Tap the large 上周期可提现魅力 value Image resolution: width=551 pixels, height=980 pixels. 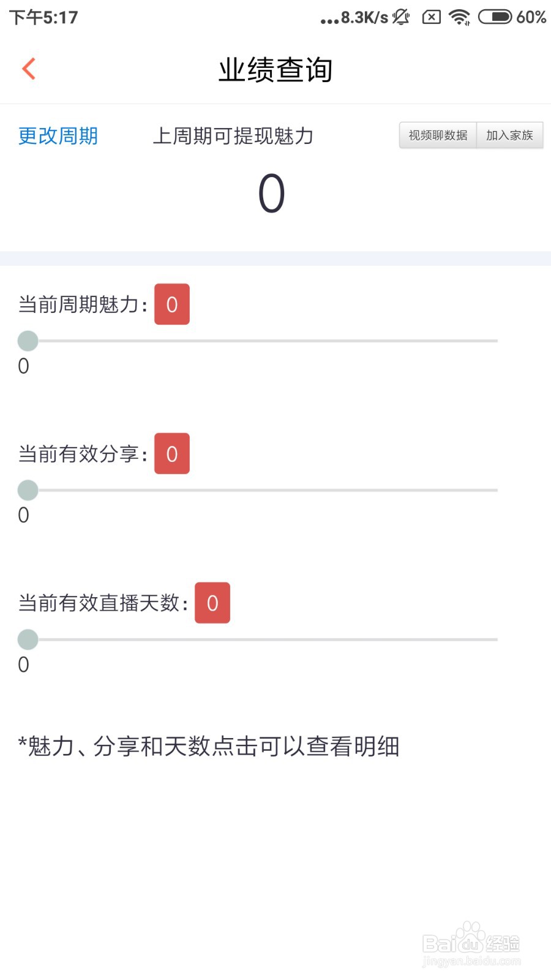pyautogui.click(x=271, y=194)
